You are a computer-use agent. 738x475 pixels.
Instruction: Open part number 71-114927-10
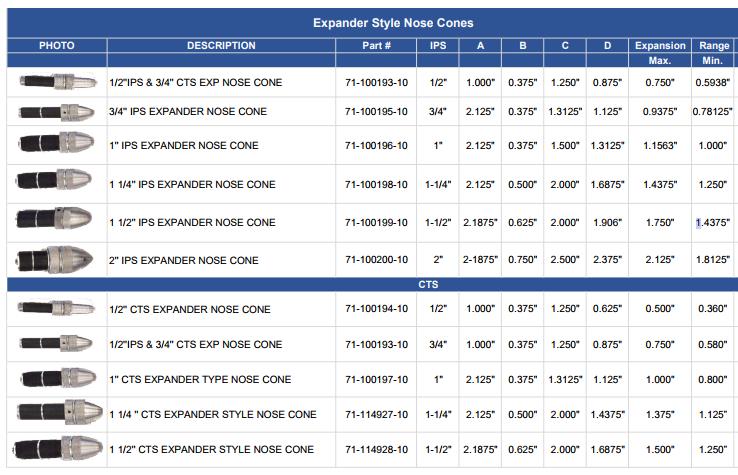[376, 414]
